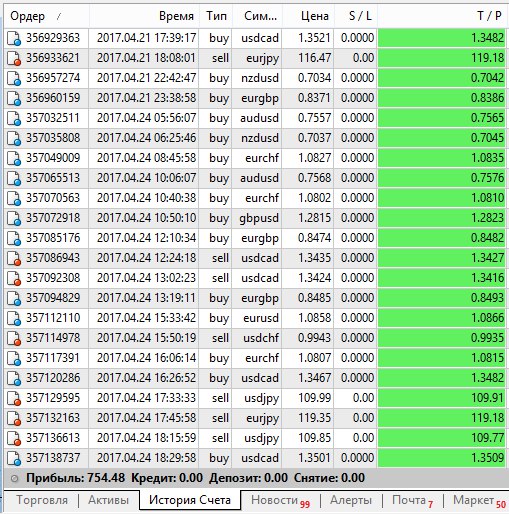
Task: Open the Активы tab
Action: (109, 500)
